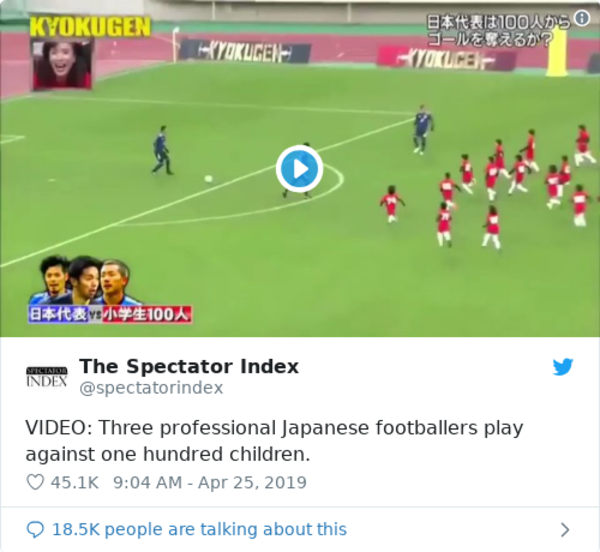Open The Spectator Index profile name
This screenshot has width=600, height=552.
tap(189, 366)
